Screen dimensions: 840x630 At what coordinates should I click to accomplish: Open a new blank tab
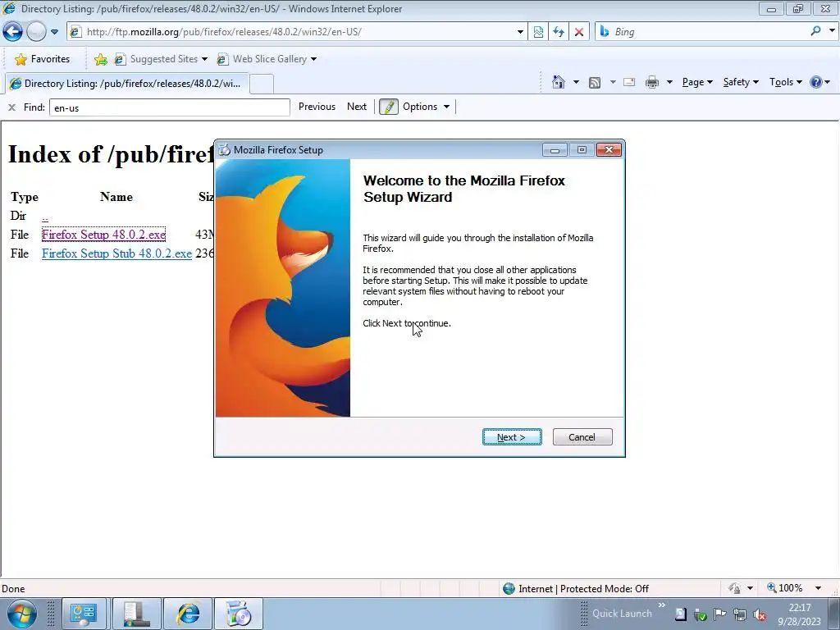pos(262,84)
